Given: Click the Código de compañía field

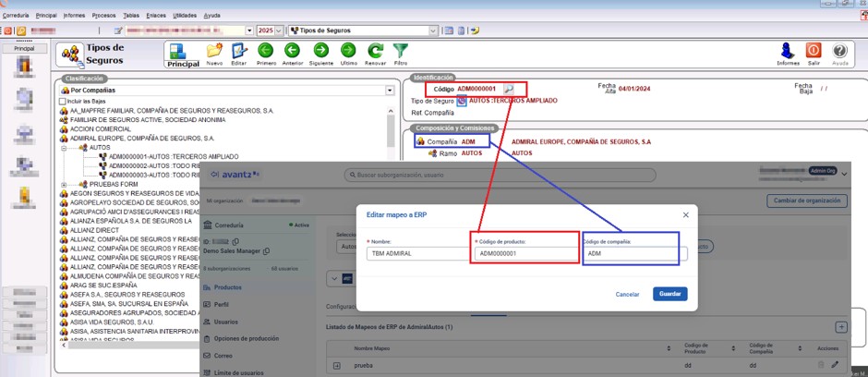Looking at the screenshot, I should (x=635, y=253).
